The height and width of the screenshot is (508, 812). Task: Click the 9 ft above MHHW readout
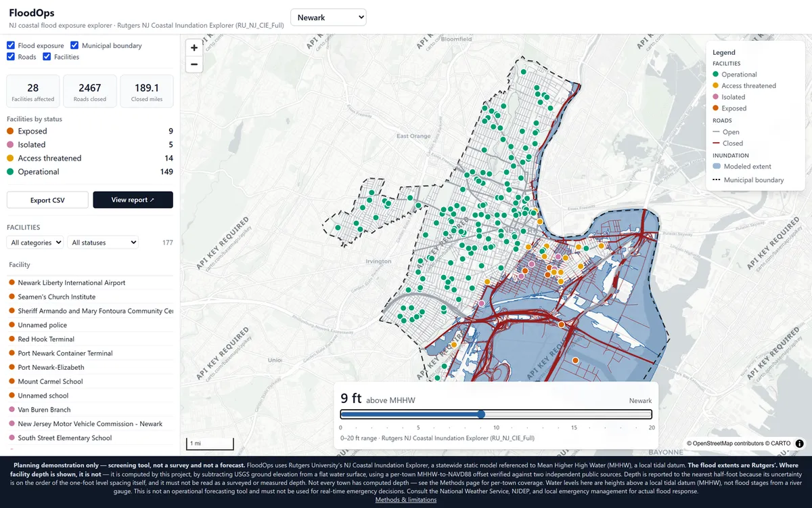[x=378, y=399]
